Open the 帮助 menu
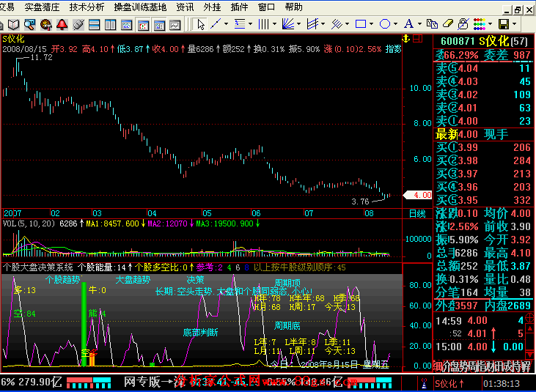The height and width of the screenshot is (392, 536). point(293,7)
